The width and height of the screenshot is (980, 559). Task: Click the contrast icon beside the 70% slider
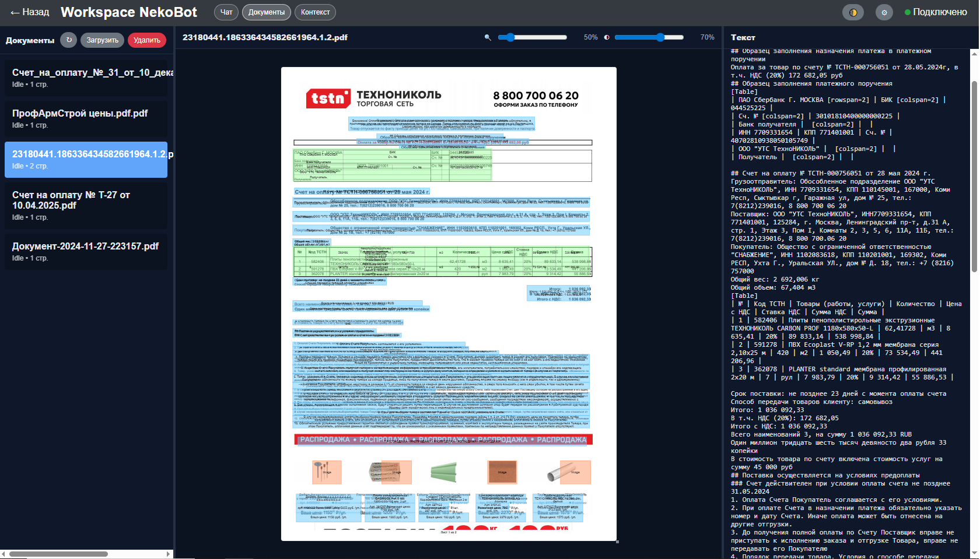pyautogui.click(x=607, y=37)
